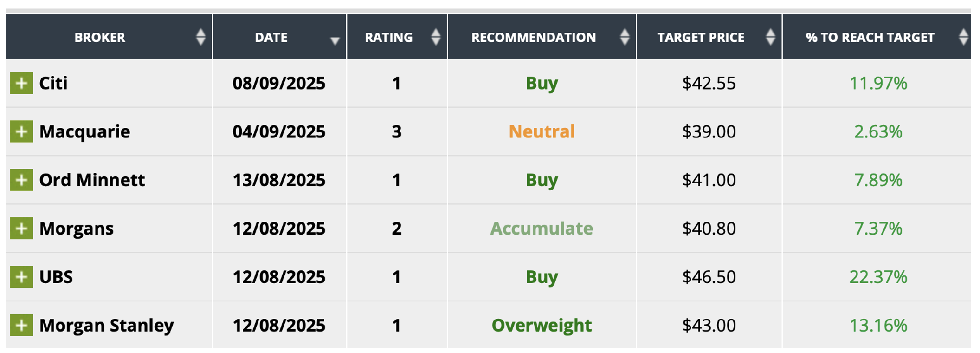Click the plus icon beside UBS
Screen dimensions: 980x353
pos(21,277)
